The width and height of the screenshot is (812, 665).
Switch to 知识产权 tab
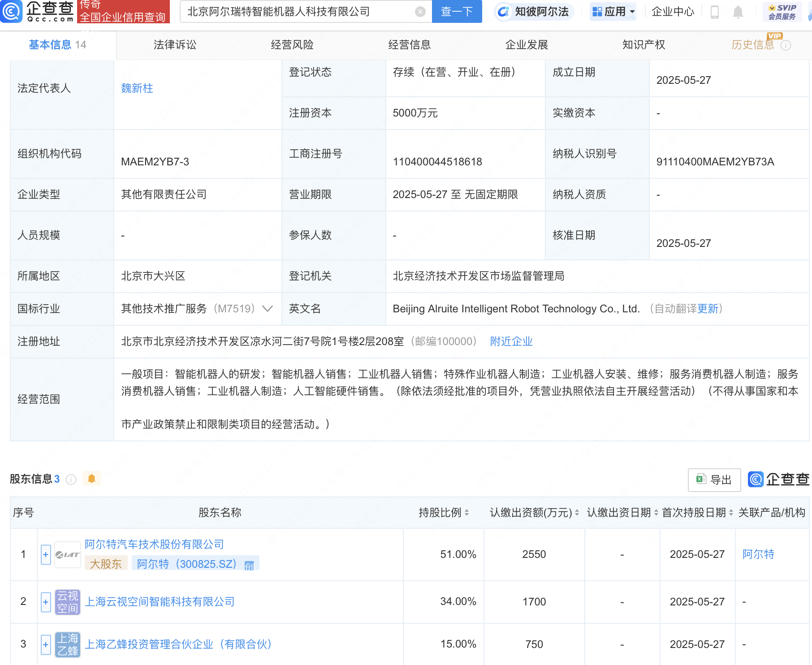point(644,45)
